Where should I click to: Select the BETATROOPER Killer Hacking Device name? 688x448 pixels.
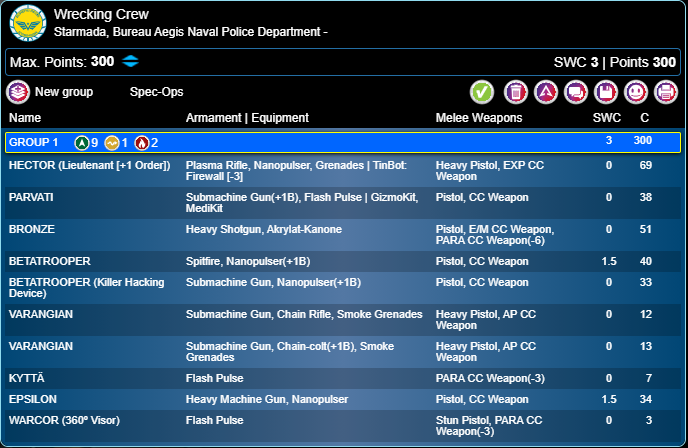[x=86, y=288]
